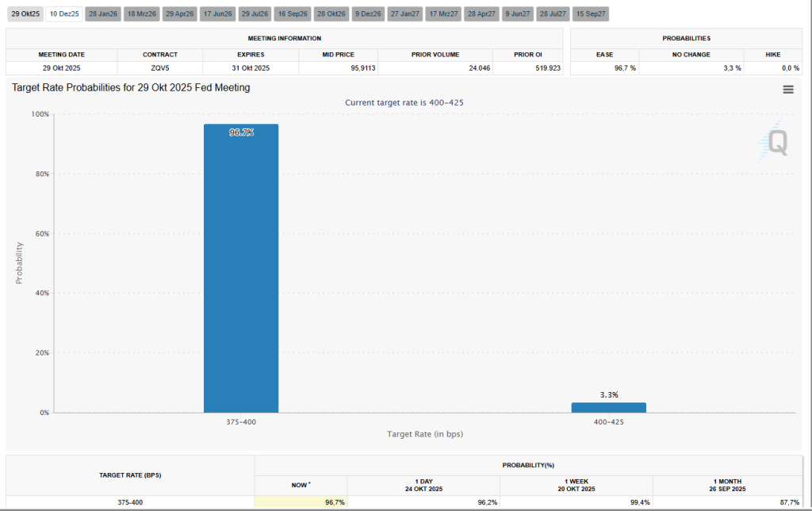Switch to the 29 Okt25 meeting tab
The width and height of the screenshot is (812, 511).
click(25, 14)
